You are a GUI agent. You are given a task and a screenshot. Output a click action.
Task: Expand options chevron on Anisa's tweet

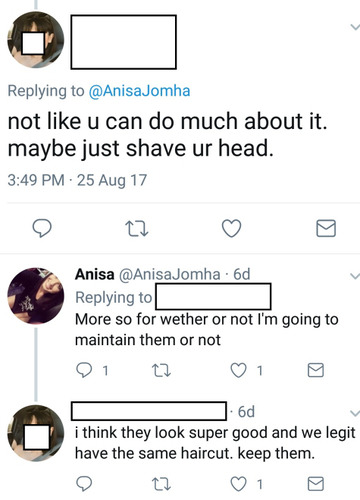[x=355, y=276]
